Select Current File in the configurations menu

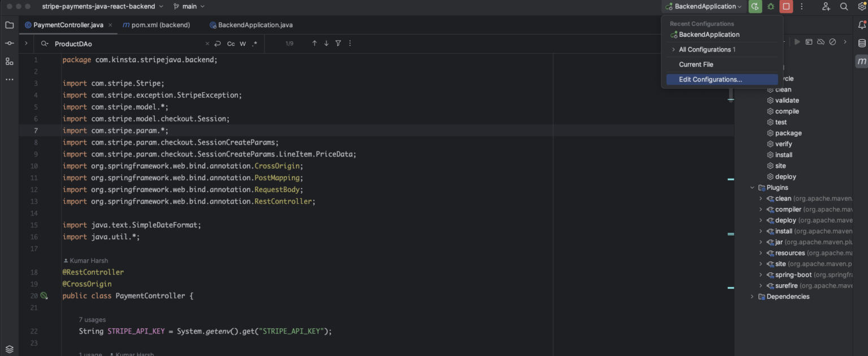click(x=696, y=64)
